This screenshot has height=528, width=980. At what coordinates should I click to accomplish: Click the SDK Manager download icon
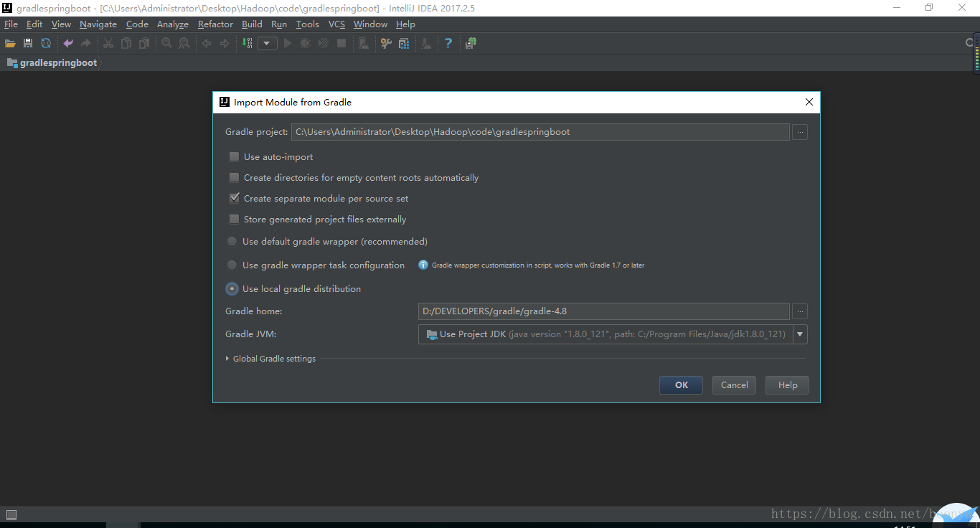426,44
